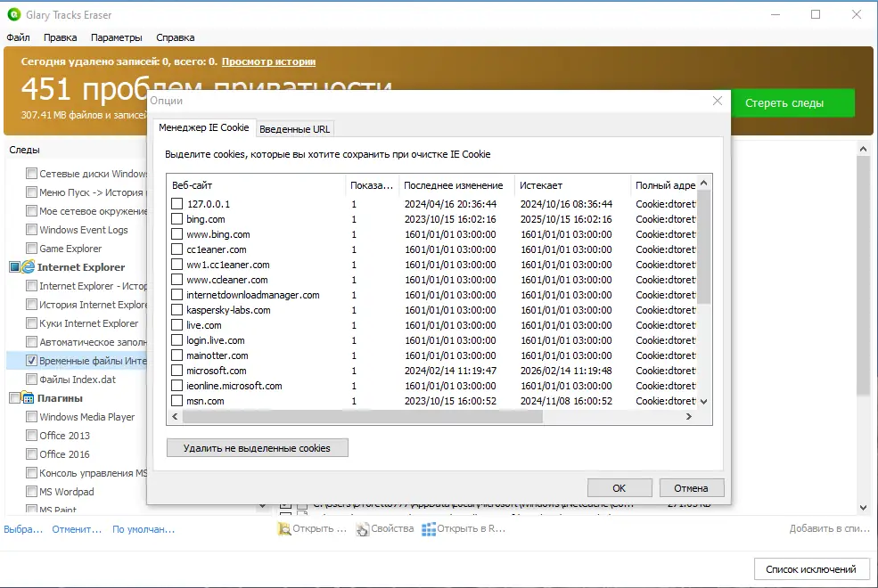Screen dimensions: 878x588
Task: Click the cookie list horizontal scrollbar thumb
Action: (362, 416)
